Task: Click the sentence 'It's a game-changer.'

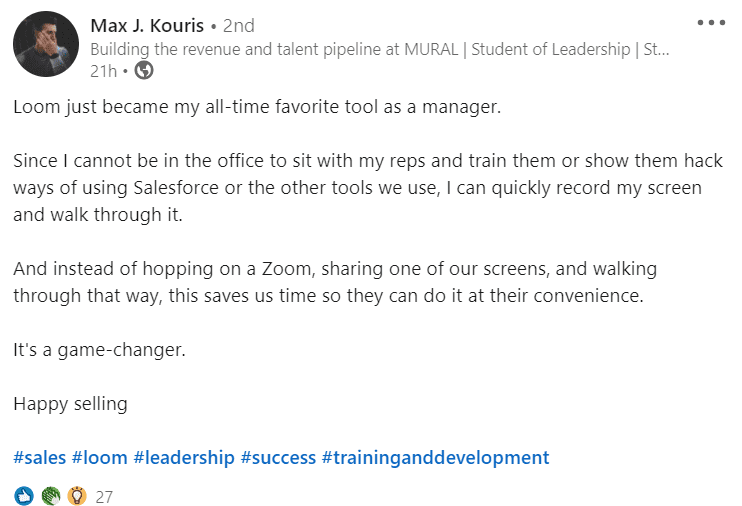Action: [x=99, y=350]
